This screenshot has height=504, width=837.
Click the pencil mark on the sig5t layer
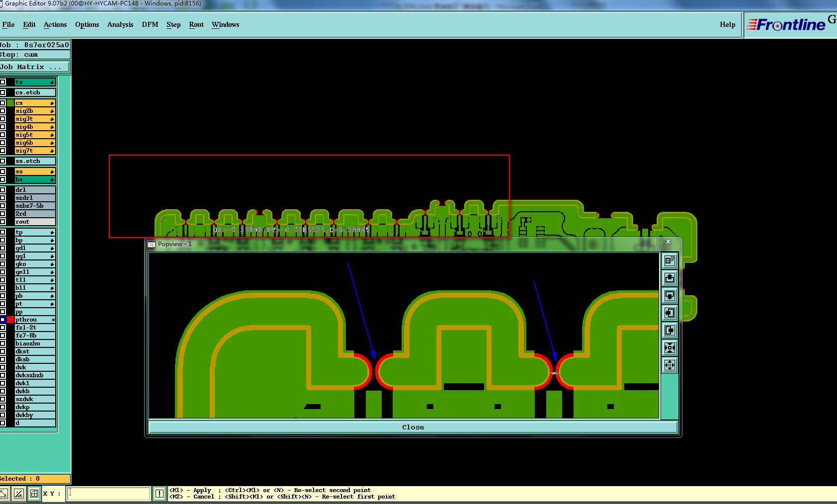52,135
